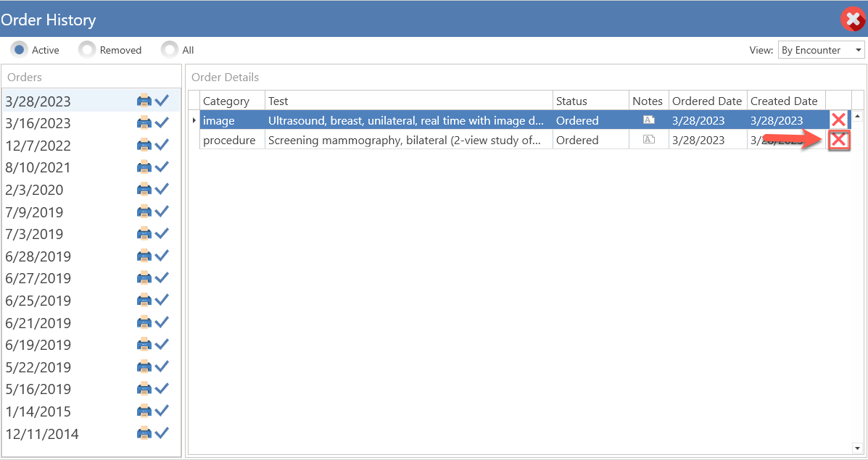Image resolution: width=868 pixels, height=460 pixels.
Task: Select the 5/22/2019 order date
Action: [x=38, y=367]
